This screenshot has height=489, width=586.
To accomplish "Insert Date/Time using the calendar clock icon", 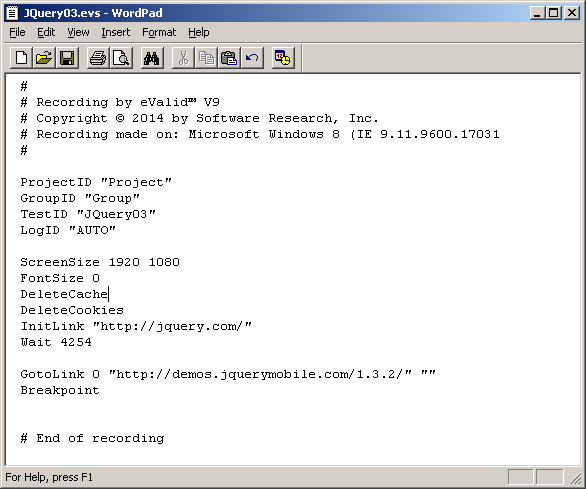I will point(283,58).
